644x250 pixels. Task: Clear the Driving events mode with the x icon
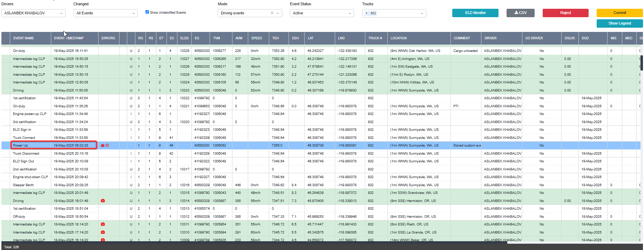(272, 13)
